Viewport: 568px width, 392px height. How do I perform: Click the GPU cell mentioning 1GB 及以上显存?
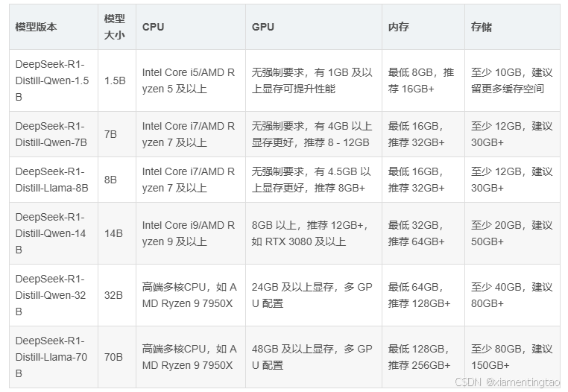(314, 80)
